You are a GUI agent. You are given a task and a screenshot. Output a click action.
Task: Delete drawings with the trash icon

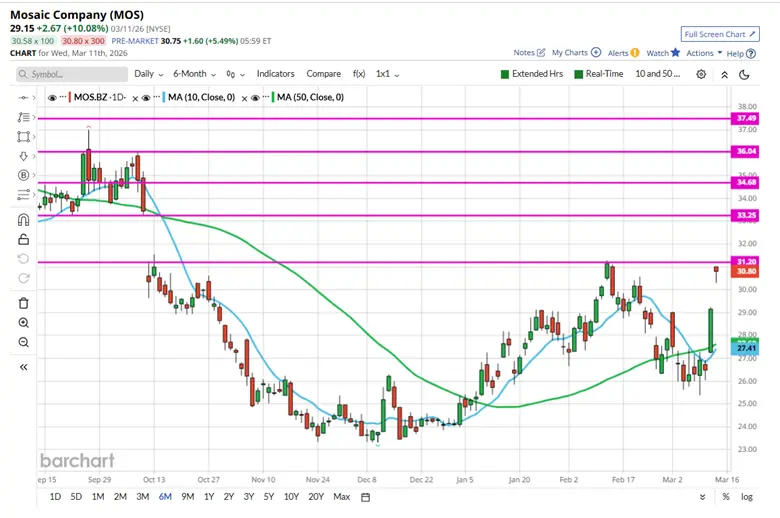coord(23,302)
